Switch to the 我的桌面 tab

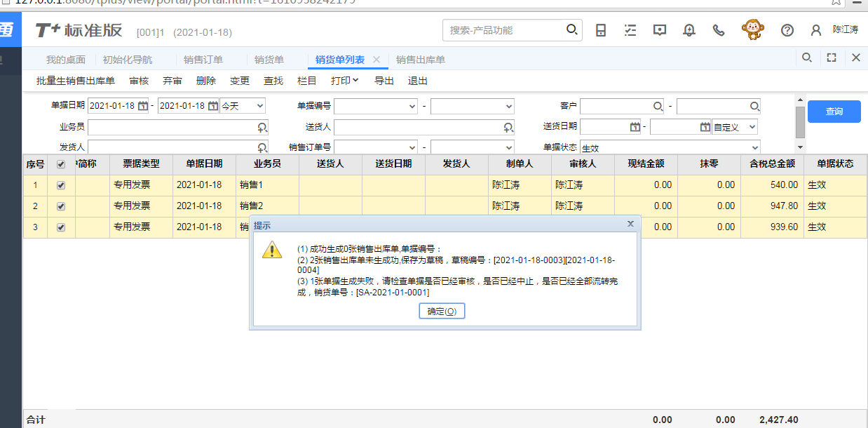[66, 60]
